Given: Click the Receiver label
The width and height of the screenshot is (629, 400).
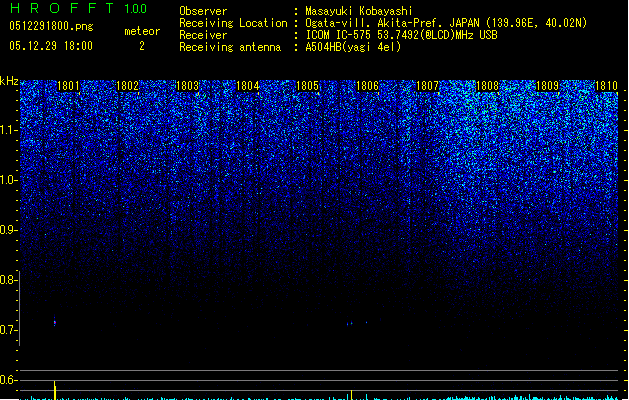Looking at the screenshot, I should [x=203, y=35].
